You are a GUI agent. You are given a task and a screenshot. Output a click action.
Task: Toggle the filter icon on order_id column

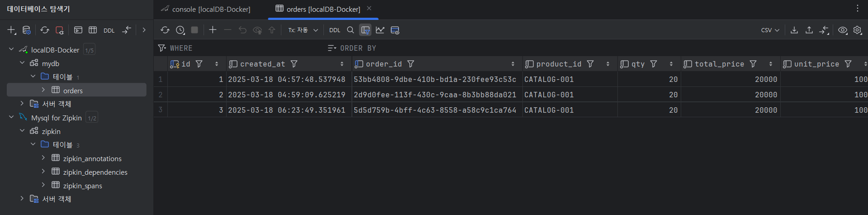click(411, 64)
